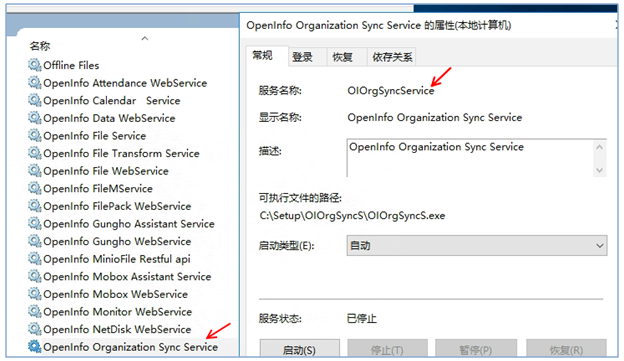Open the 启动类型 startup type dropdown
Viewport: 624px width, 361px height.
[477, 246]
